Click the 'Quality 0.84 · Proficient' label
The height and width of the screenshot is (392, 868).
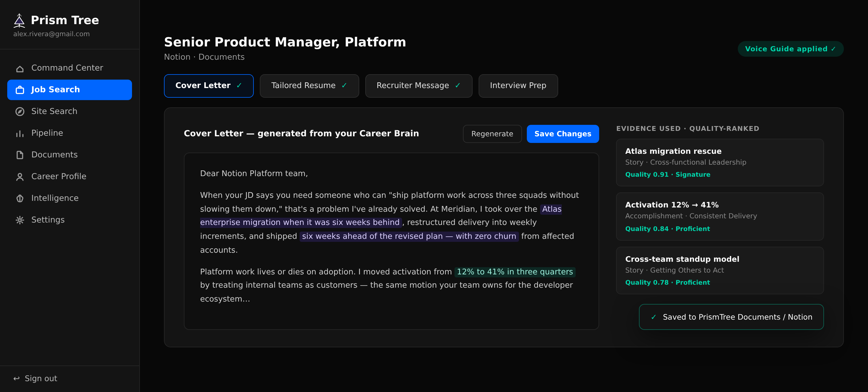668,229
